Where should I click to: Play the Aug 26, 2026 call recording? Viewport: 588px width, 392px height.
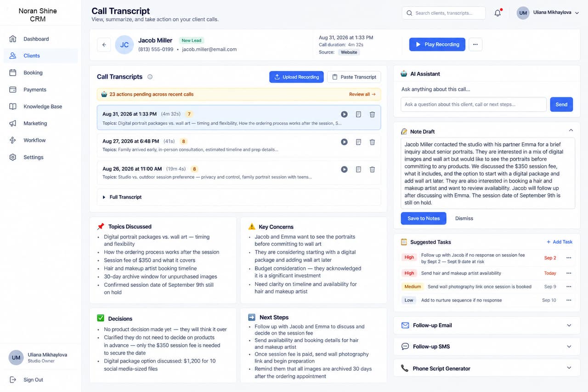tap(344, 169)
